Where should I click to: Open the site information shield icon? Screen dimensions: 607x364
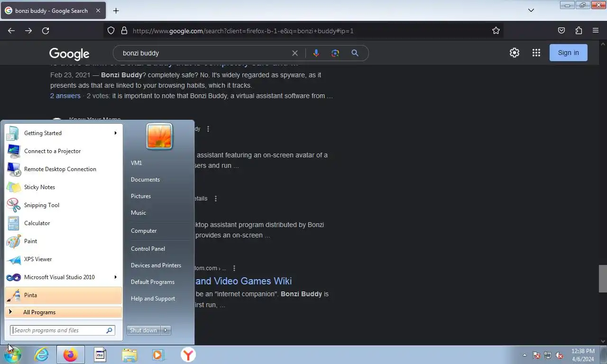pos(111,31)
